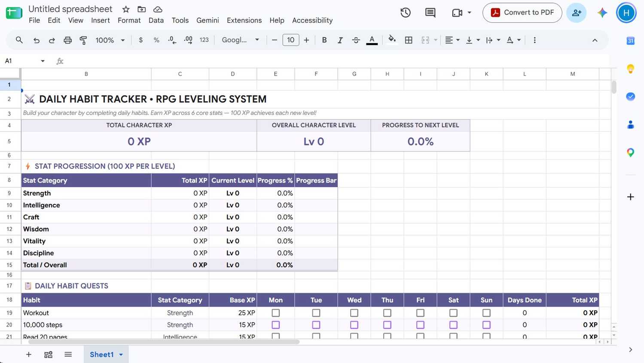Apply strikethrough formatting
Image resolution: width=644 pixels, height=363 pixels.
tap(356, 40)
